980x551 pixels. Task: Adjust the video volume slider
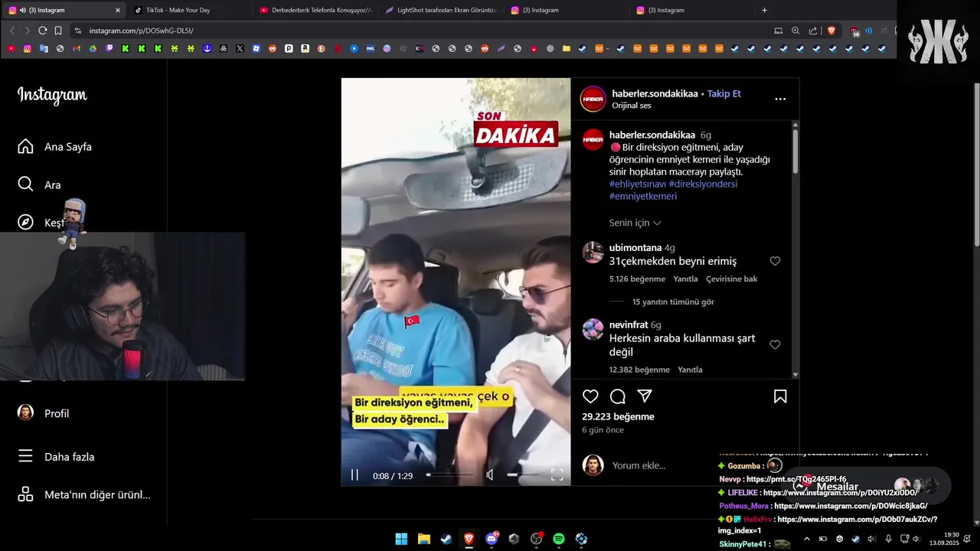[x=523, y=475]
